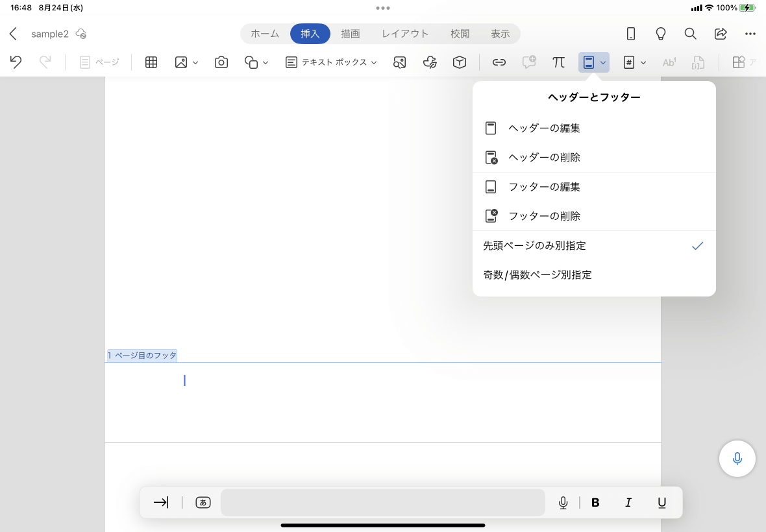Choose フッターの編集 in the menu

(594, 186)
